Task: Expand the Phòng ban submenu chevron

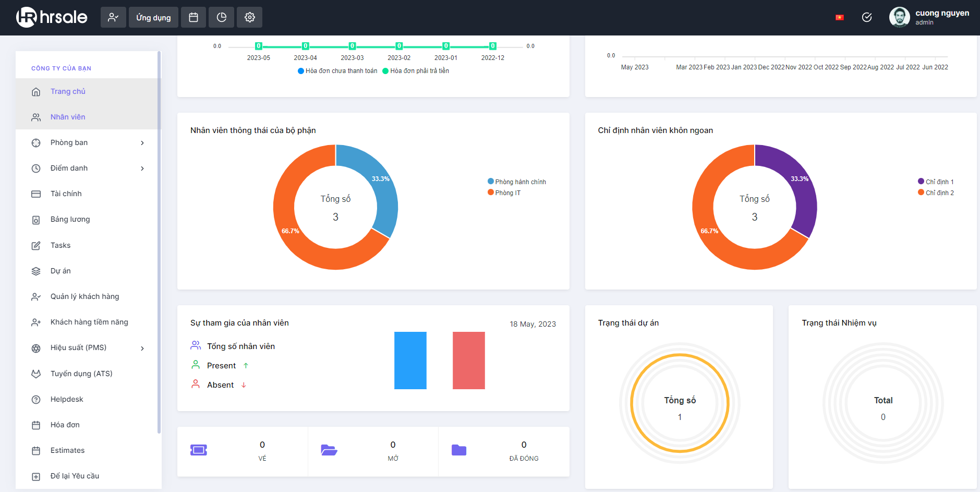Action: coord(142,143)
